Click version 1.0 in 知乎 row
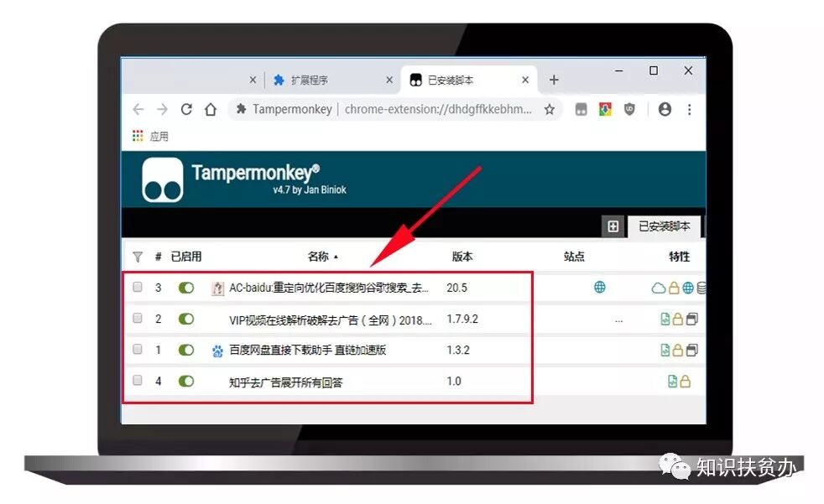This screenshot has height=504, width=824. (454, 382)
